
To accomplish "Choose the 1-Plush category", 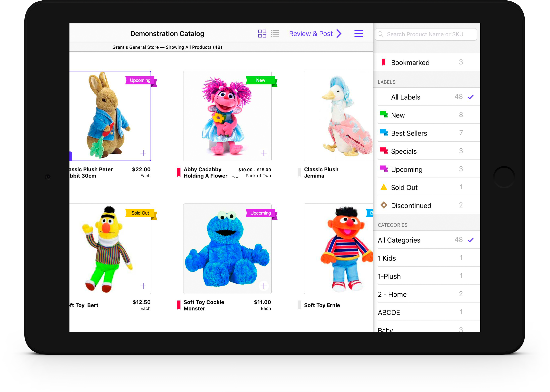I will pos(426,276).
